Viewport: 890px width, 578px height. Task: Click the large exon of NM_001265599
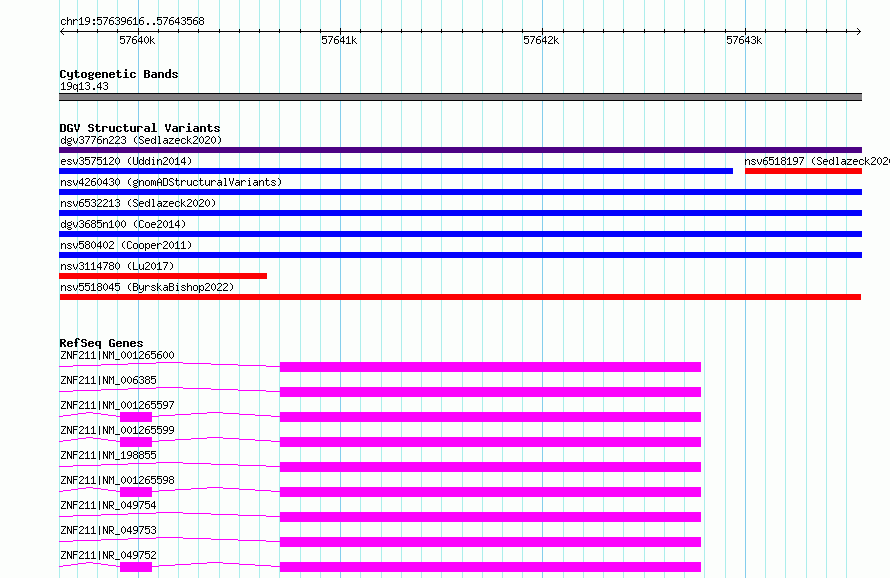click(490, 442)
